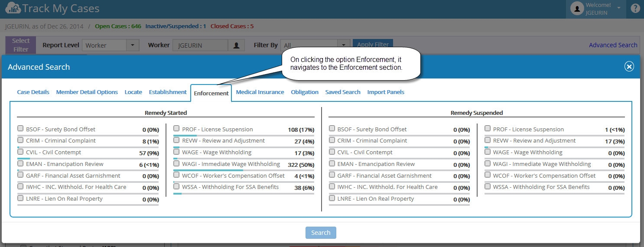Check WSSA Withholding For SSA Benefits, Remedy Started
The image size is (644, 247).
176,186
